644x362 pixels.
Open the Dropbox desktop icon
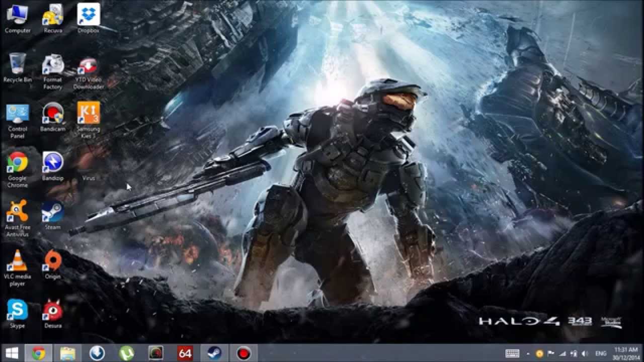pyautogui.click(x=89, y=19)
